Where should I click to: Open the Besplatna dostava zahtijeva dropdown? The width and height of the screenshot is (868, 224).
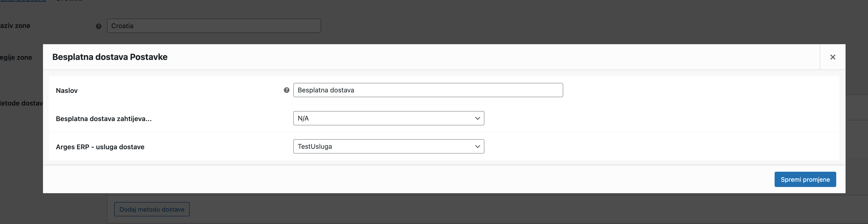tap(389, 118)
